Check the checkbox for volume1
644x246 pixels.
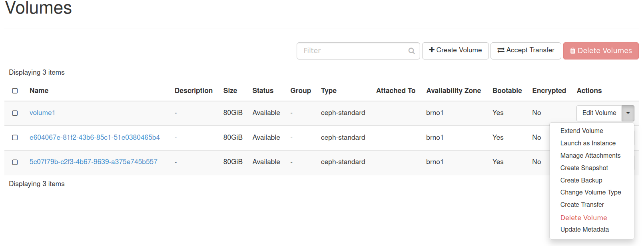tap(15, 113)
